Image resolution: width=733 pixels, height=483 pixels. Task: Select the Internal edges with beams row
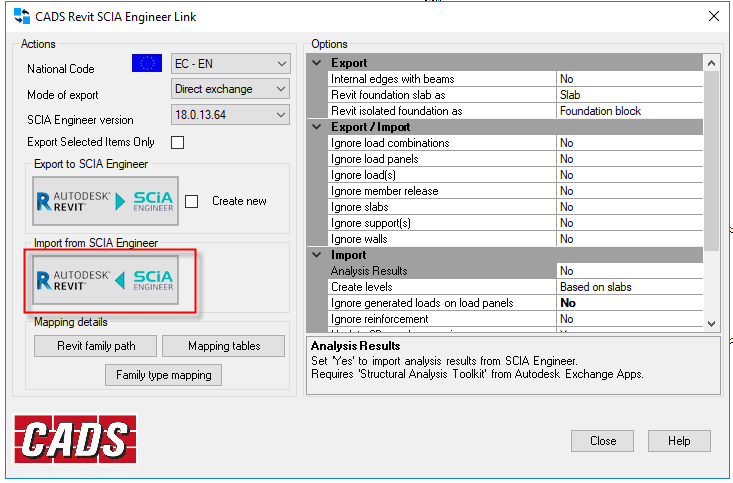point(516,79)
